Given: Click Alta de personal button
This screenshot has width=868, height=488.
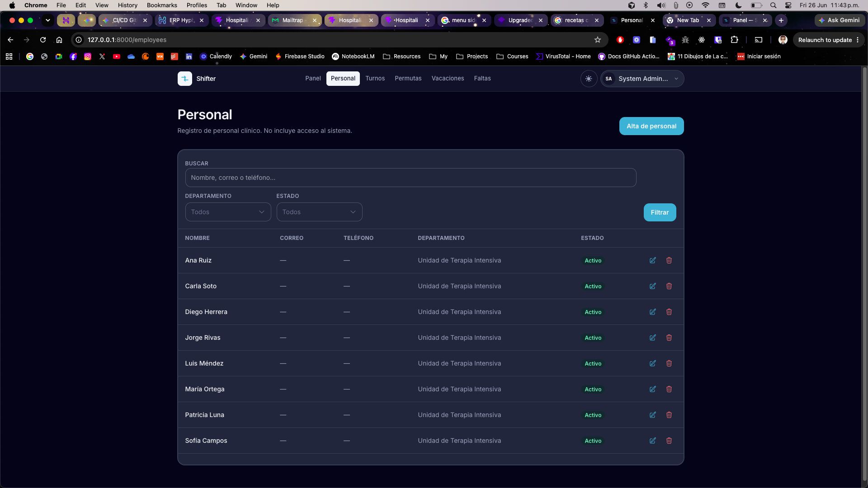Looking at the screenshot, I should point(651,126).
